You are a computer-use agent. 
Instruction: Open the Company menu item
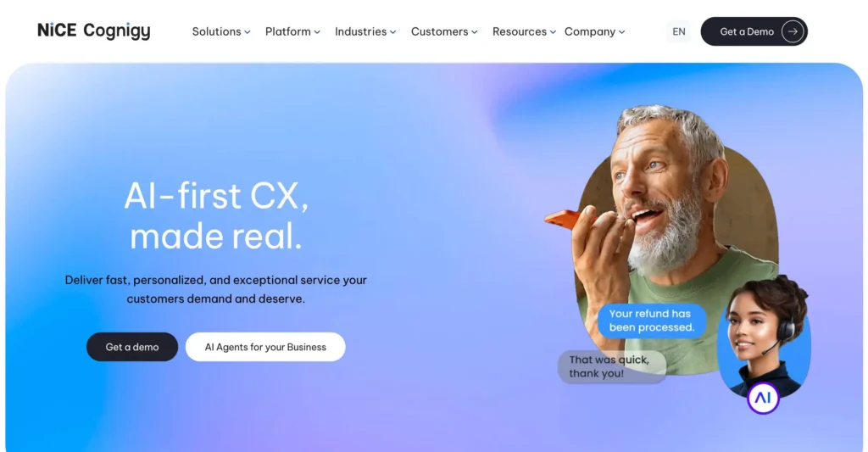tap(595, 31)
